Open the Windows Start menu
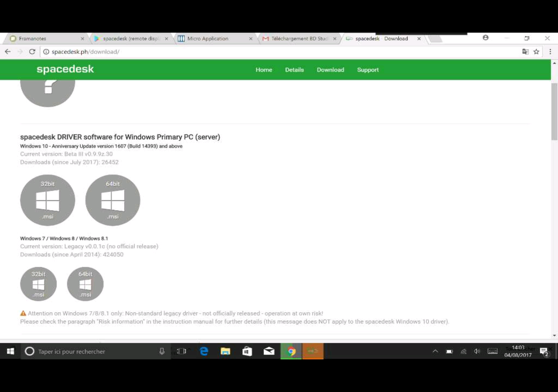 (x=10, y=351)
